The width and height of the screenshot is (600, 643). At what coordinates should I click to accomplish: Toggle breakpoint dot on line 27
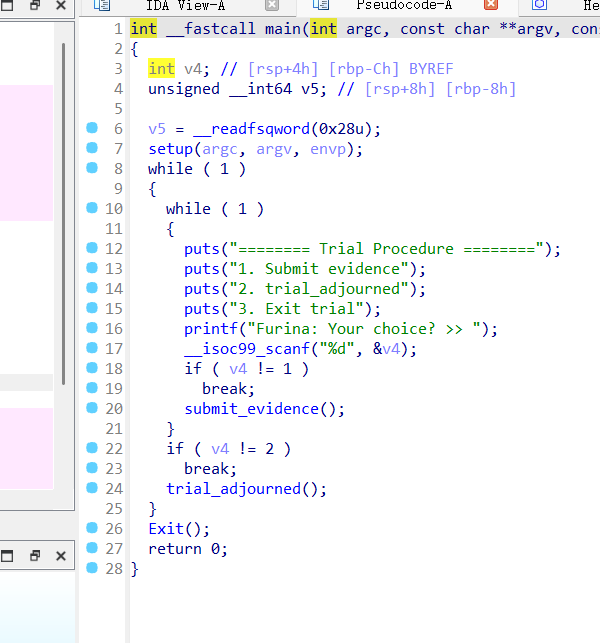click(x=92, y=548)
